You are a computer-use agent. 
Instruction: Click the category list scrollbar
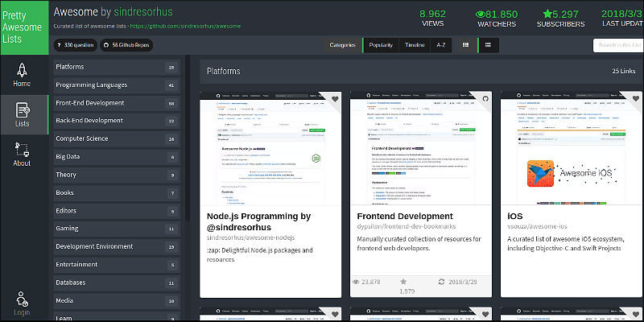tap(188, 138)
